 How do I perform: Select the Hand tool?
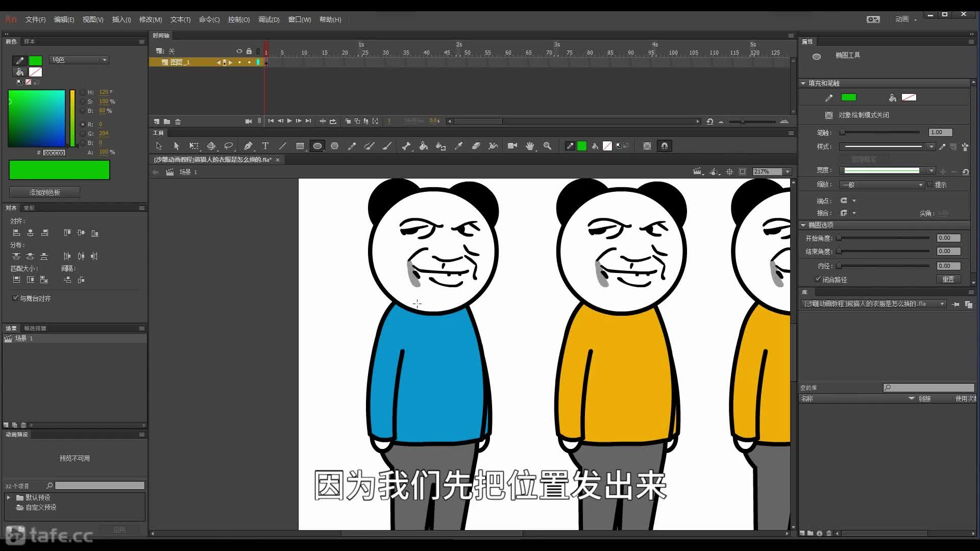[530, 146]
